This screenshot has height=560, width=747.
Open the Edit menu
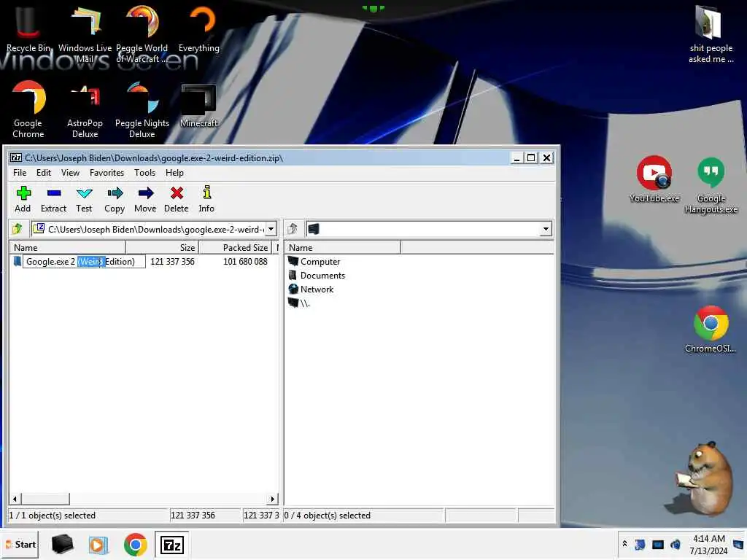point(43,173)
